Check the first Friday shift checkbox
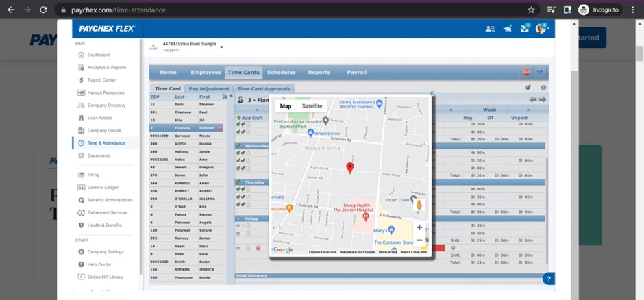This screenshot has width=644, height=300. click(x=238, y=225)
